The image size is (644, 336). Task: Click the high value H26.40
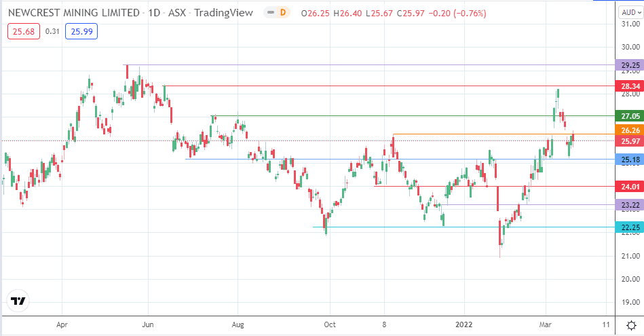click(x=347, y=14)
